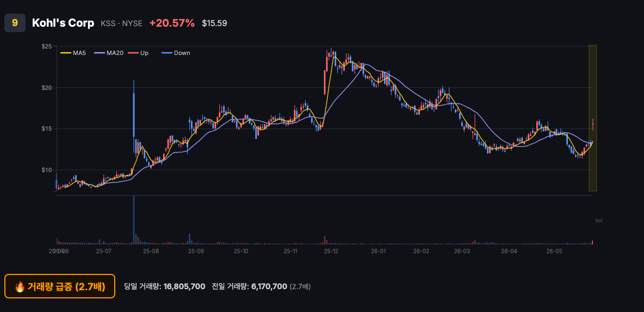The height and width of the screenshot is (312, 644).
Task: Click the 거래량 급증 (2.7배) badge
Action: point(59,286)
